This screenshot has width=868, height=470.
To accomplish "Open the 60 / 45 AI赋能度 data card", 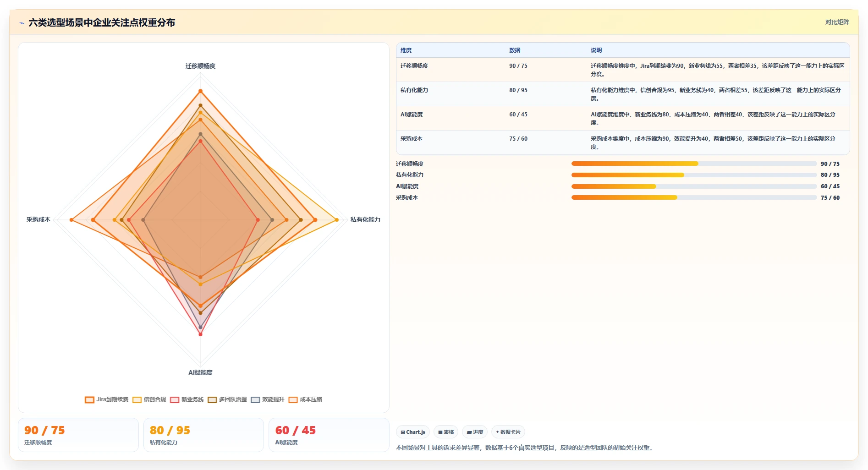I will pyautogui.click(x=329, y=435).
